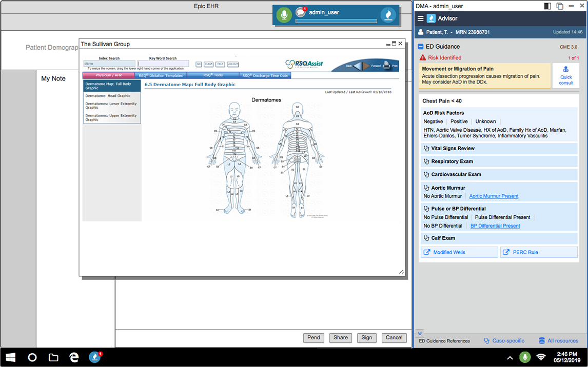Click the HELP button in RSQ Assist

coord(220,64)
